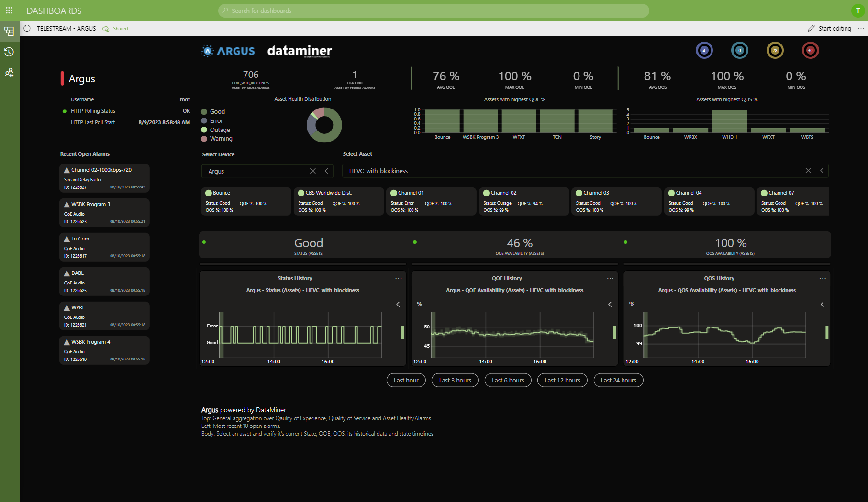
Task: Toggle Error in Asset Health legend
Action: coord(212,120)
